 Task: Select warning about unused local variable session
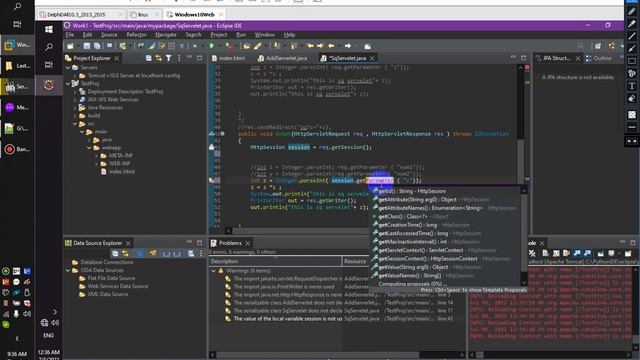point(337,319)
